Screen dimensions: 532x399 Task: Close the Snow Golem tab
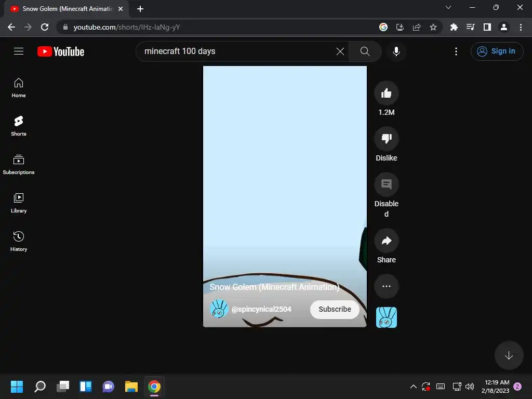121,9
